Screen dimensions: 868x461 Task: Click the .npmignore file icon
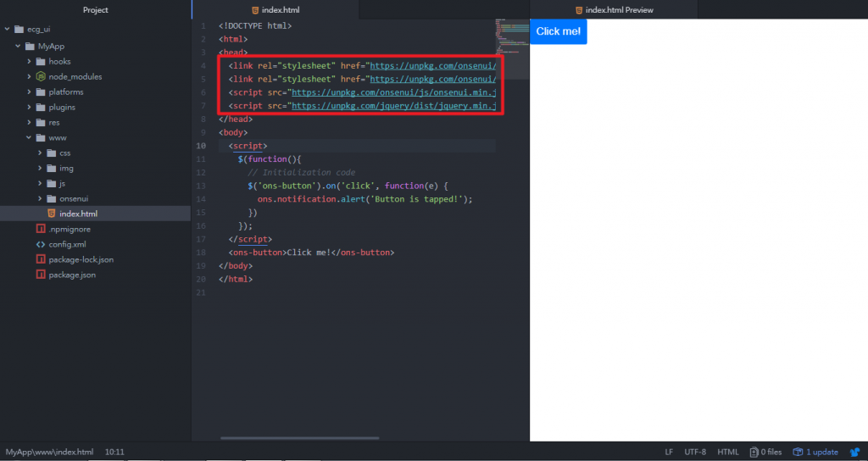click(41, 229)
